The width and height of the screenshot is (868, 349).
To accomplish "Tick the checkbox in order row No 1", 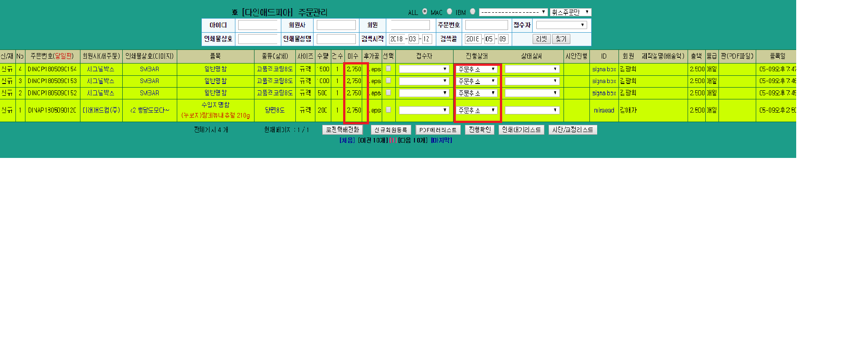I will click(388, 110).
